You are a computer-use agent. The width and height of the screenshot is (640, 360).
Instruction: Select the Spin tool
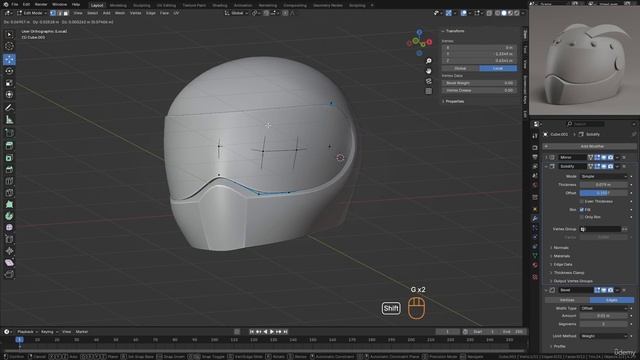[9, 216]
